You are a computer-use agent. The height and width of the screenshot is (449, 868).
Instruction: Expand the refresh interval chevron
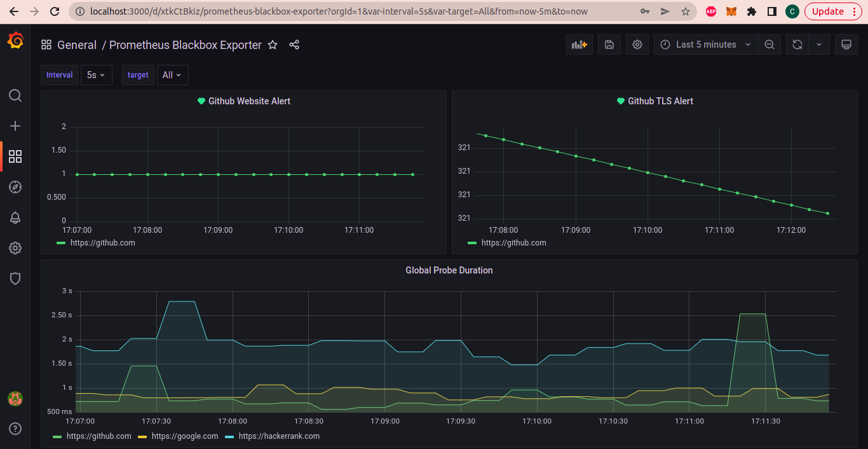point(819,45)
